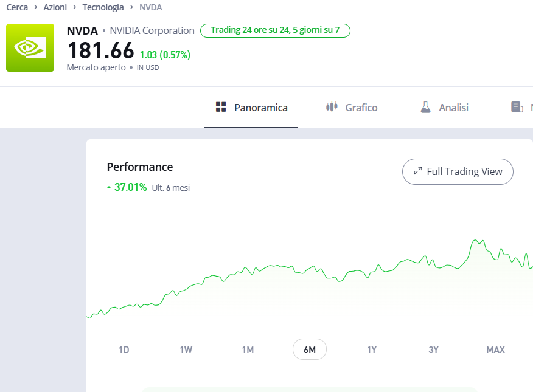Click the chevron after Cerca breadcrumb
The image size is (533, 392).
(36, 7)
